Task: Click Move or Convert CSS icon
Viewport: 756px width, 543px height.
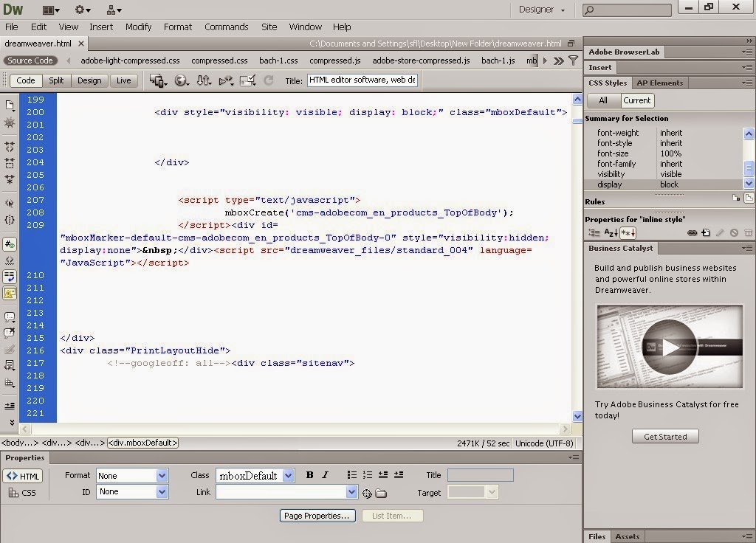Action: pos(10,383)
